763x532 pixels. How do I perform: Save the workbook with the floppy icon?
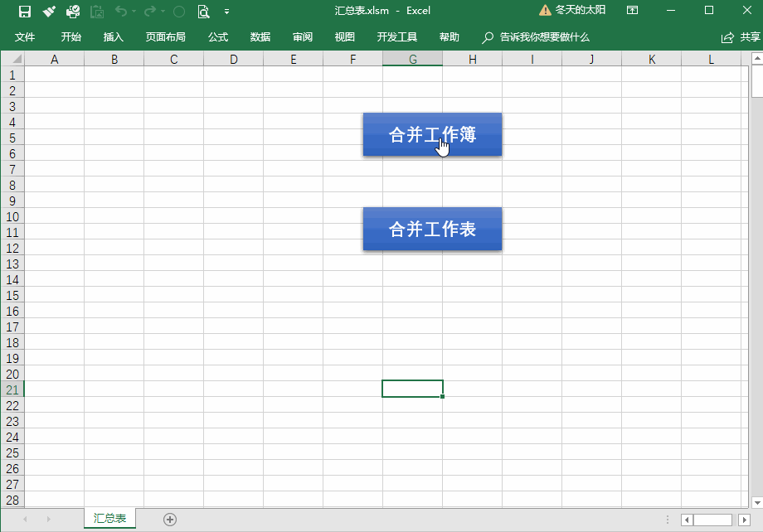pyautogui.click(x=24, y=11)
